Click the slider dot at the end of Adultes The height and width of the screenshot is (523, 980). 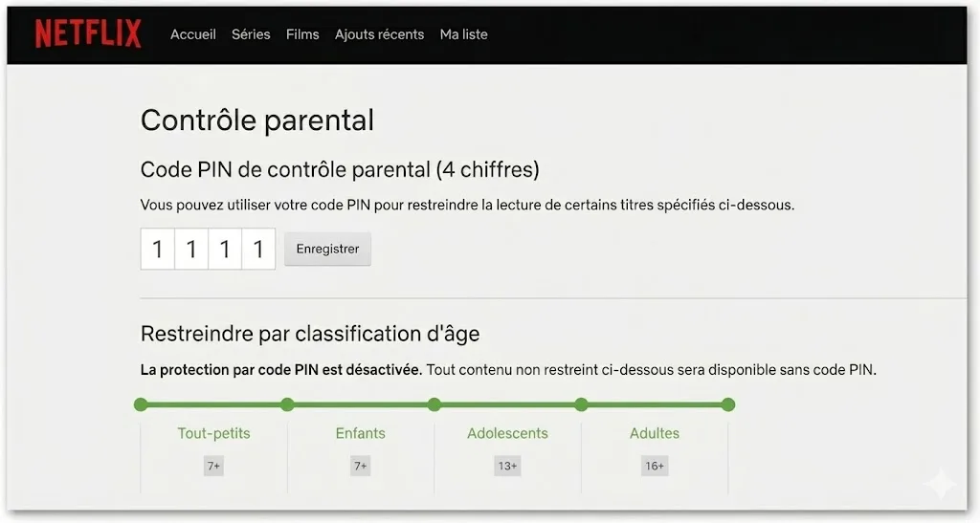[728, 404]
